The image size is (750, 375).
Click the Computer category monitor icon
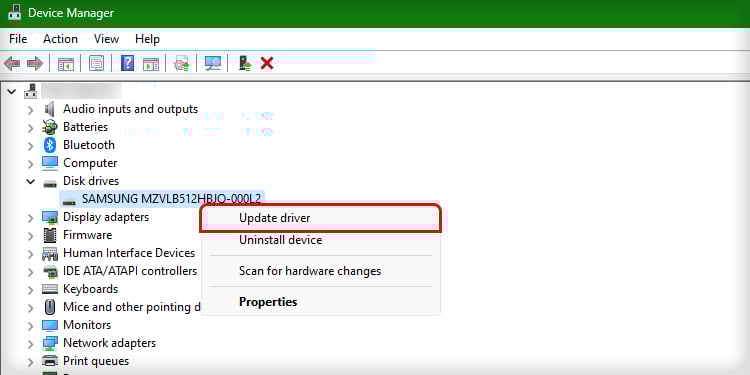tap(50, 163)
